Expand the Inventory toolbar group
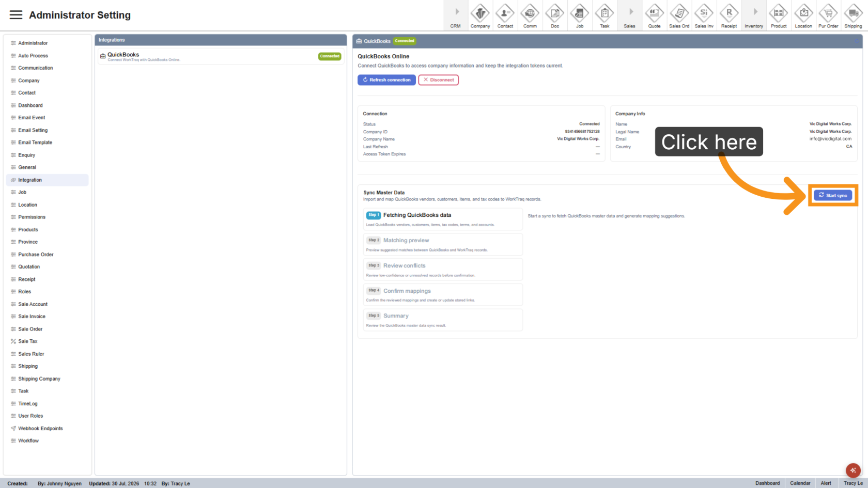Image resolution: width=868 pixels, height=488 pixels. click(x=754, y=15)
